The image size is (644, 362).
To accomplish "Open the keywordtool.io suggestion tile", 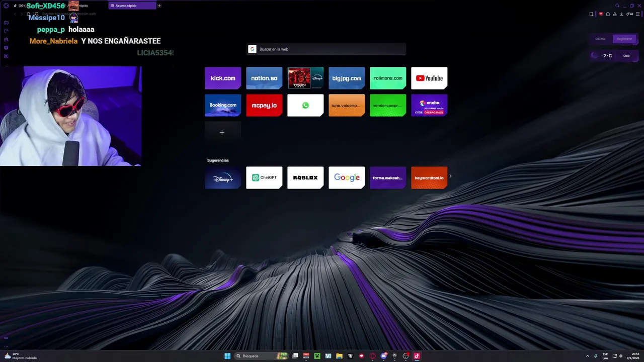I will tap(429, 177).
